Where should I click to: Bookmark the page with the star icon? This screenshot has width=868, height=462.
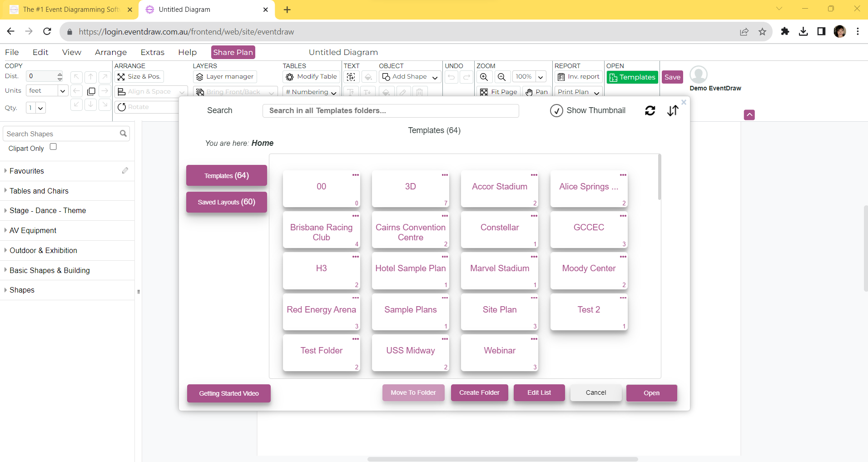point(763,31)
